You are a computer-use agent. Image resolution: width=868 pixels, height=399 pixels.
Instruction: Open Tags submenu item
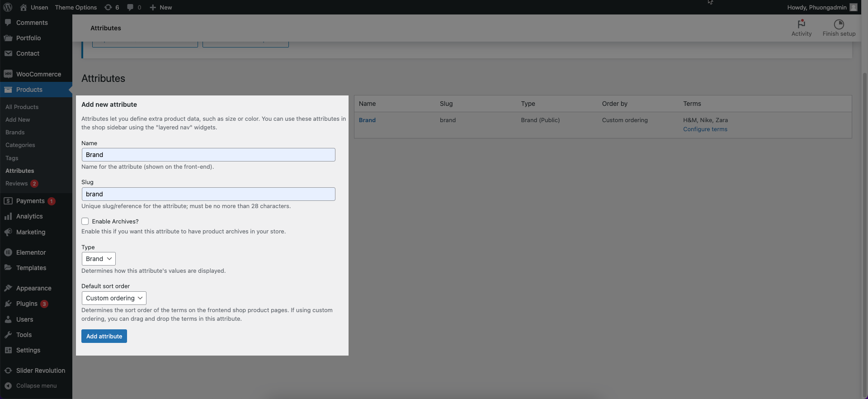[x=12, y=158]
